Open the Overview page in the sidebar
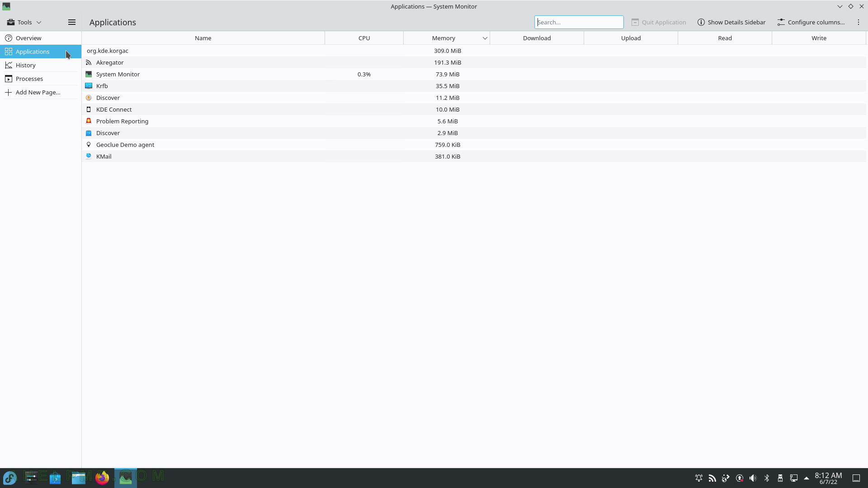 [x=41, y=38]
